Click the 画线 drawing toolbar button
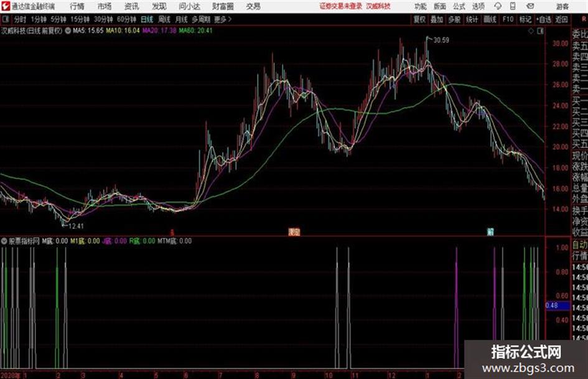Screen dimensions: 588x379 (490, 19)
